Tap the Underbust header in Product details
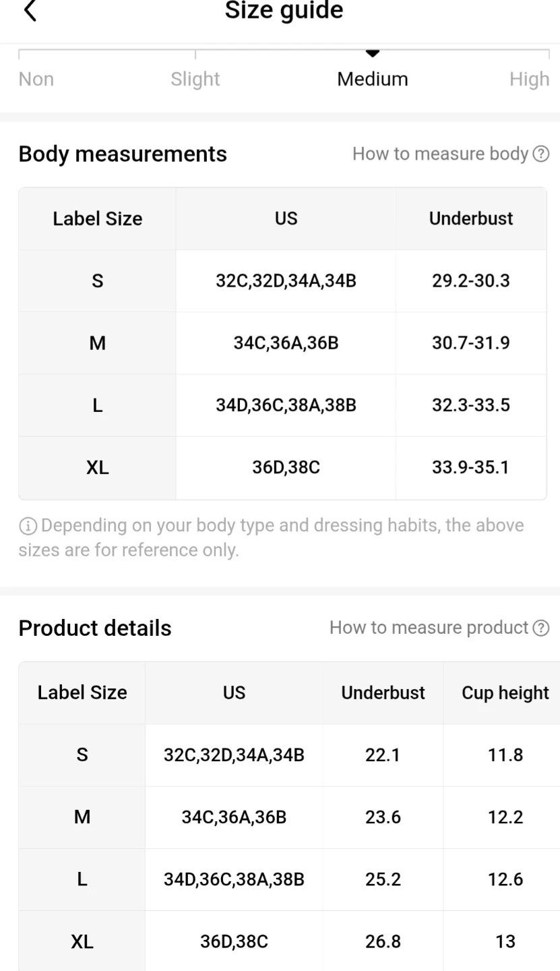Image resolution: width=560 pixels, height=971 pixels. (x=383, y=693)
